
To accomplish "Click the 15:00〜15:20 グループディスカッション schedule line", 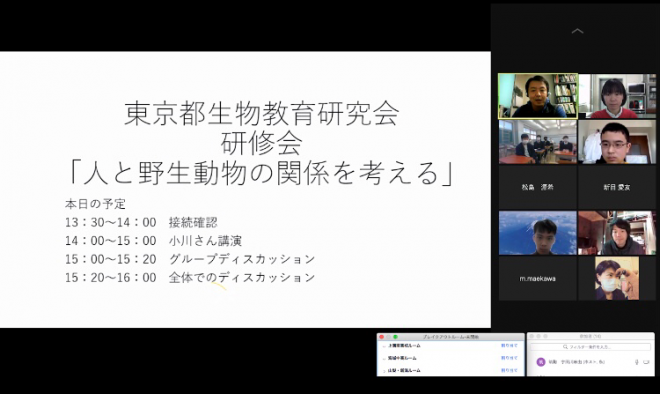I will (190, 259).
